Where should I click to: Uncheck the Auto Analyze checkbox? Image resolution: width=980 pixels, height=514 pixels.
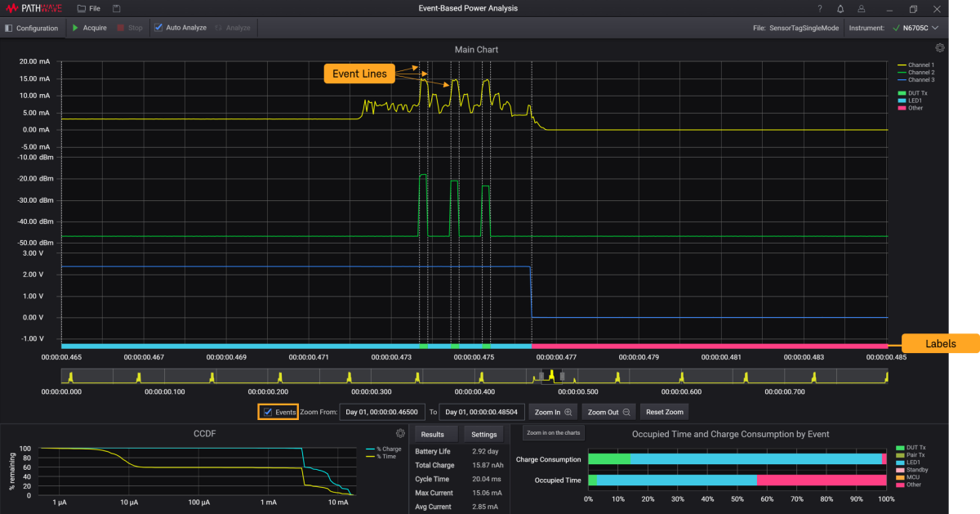coord(159,28)
